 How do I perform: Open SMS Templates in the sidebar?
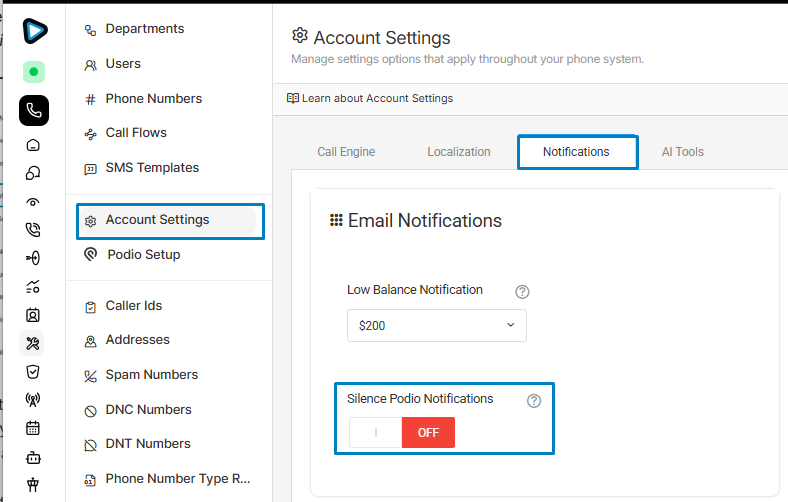point(152,168)
